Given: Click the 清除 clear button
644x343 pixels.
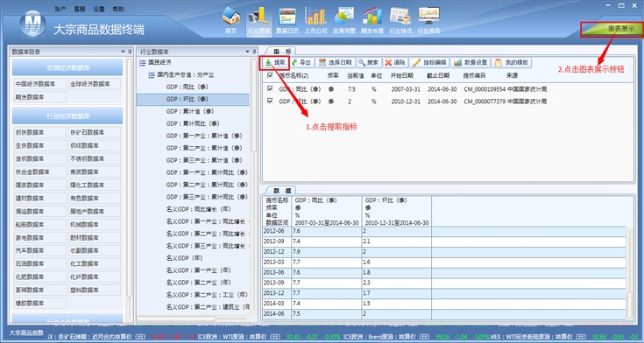Looking at the screenshot, I should coord(395,62).
